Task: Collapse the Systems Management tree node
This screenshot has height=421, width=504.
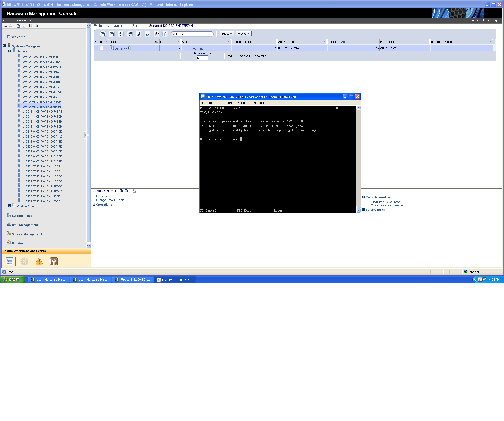Action: coord(4,46)
